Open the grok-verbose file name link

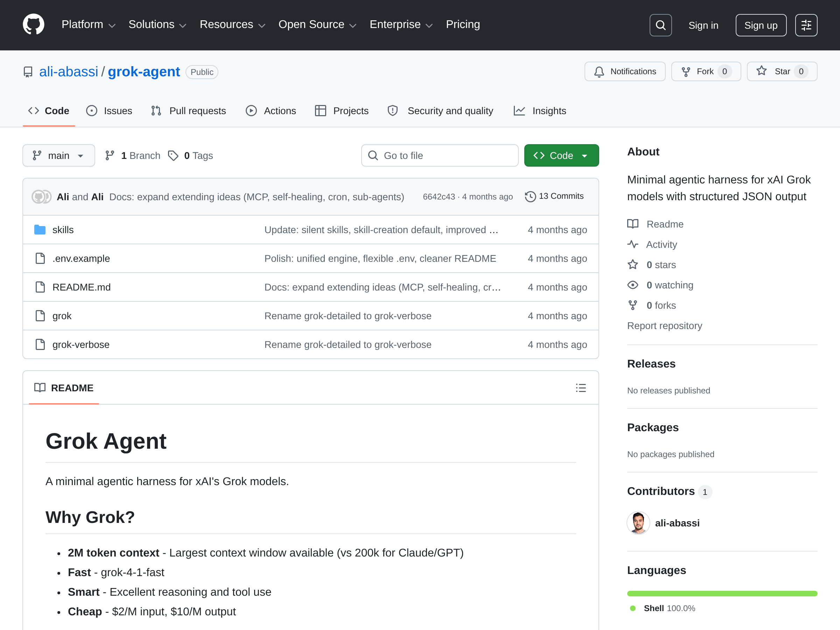81,344
